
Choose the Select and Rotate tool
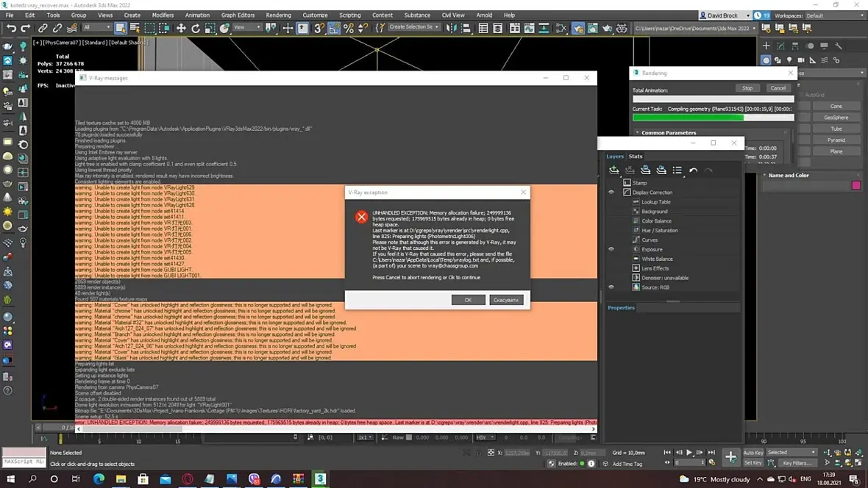click(x=196, y=28)
